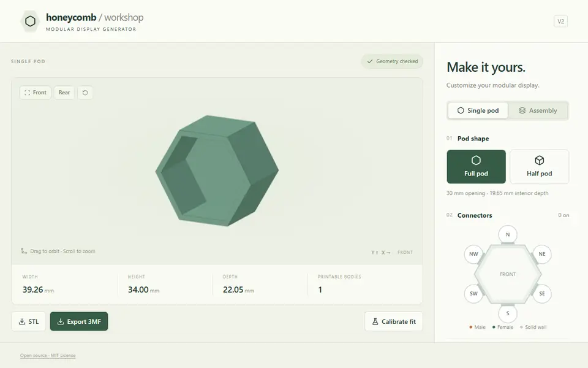Click the 'Make it yours.' heading
This screenshot has width=588, height=368.
(486, 67)
